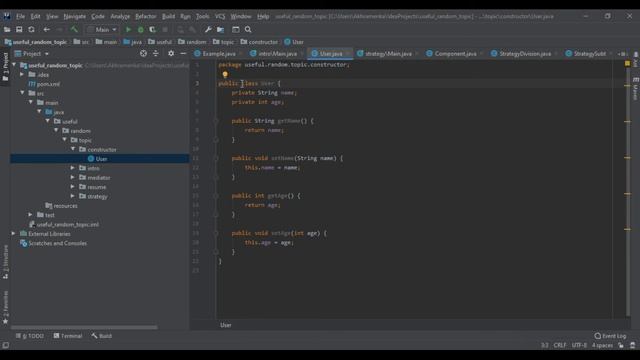
Task: Open Project panel gear options
Action: (x=171, y=53)
